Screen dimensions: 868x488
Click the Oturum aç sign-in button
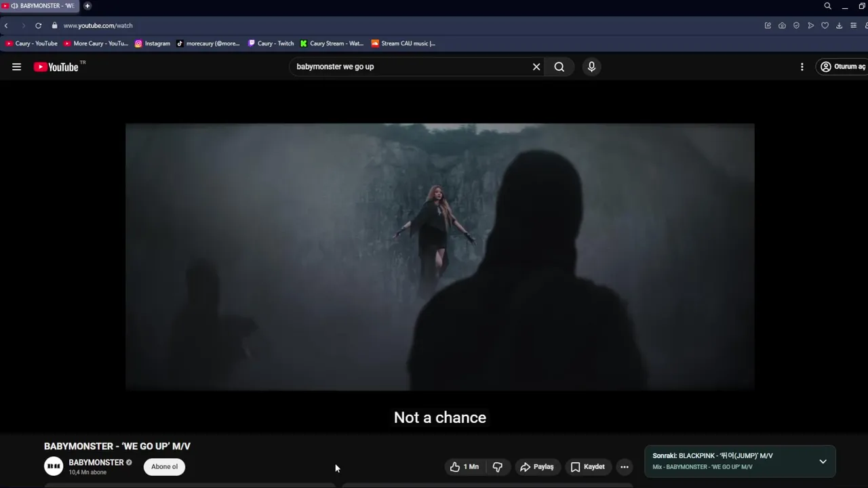(x=842, y=66)
